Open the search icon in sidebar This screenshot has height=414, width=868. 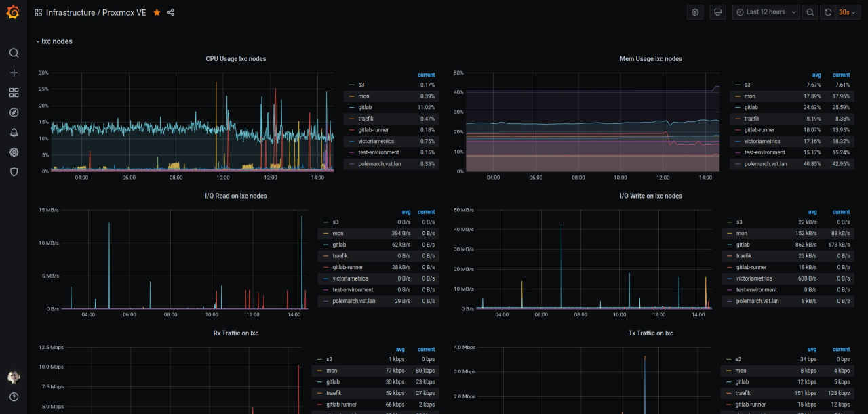click(x=14, y=53)
